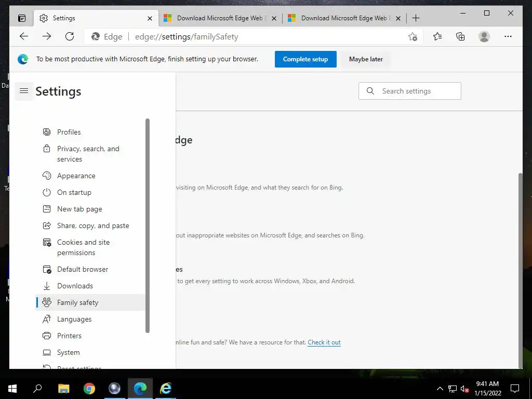
Task: Switch to third Download Microsoft Edge tab
Action: pos(344,18)
